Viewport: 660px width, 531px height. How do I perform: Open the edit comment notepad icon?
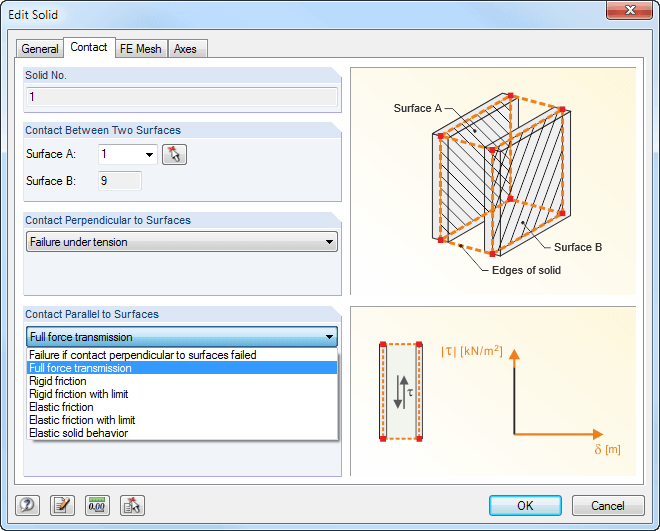pos(62,505)
